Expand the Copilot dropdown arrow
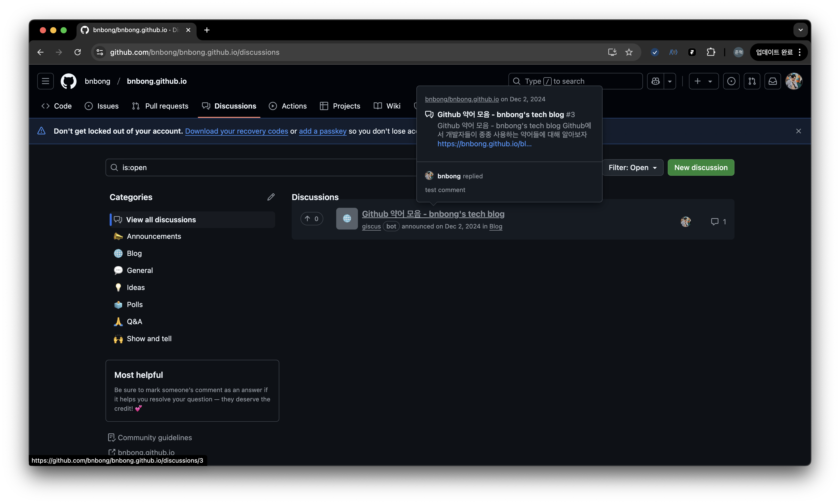 [x=670, y=81]
